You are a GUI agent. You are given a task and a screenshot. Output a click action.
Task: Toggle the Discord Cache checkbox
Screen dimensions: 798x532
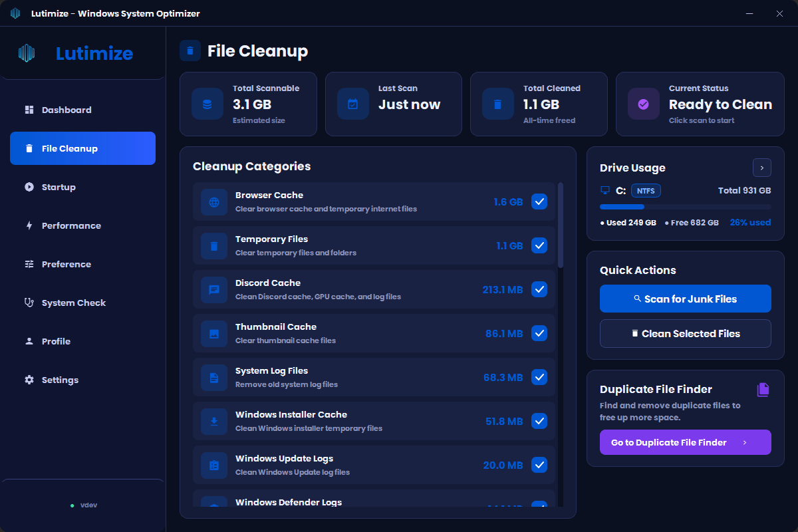point(539,289)
